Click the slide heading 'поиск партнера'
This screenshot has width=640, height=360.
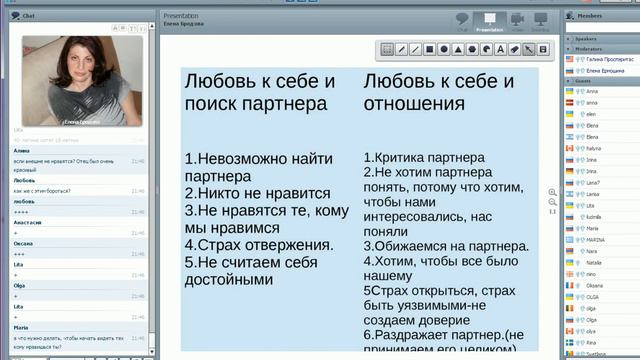(x=256, y=103)
